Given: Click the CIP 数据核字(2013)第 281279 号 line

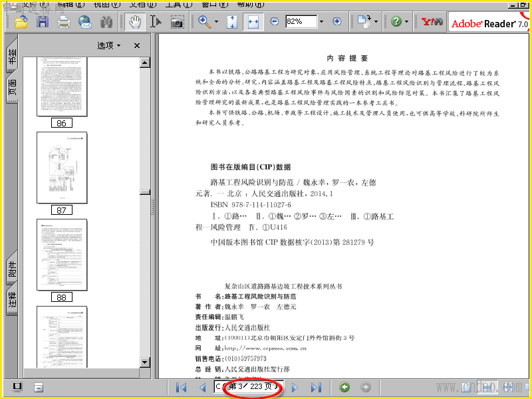Looking at the screenshot, I should click(292, 242).
